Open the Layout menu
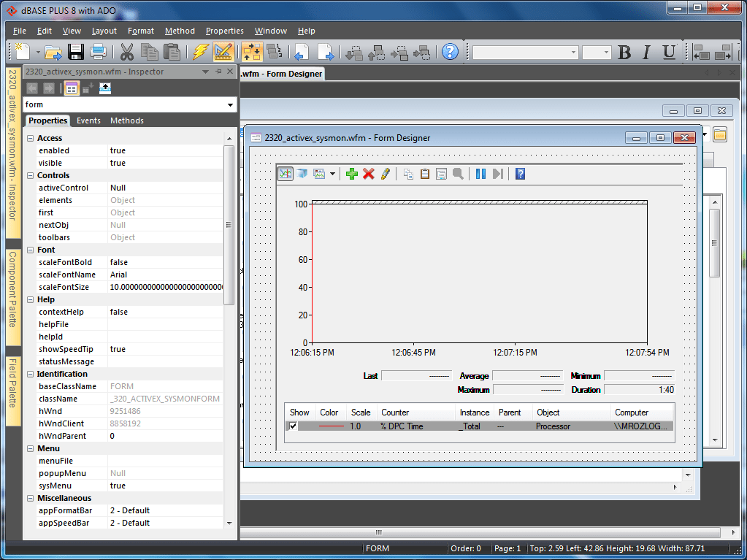Screen dimensions: 747x560 pos(104,31)
